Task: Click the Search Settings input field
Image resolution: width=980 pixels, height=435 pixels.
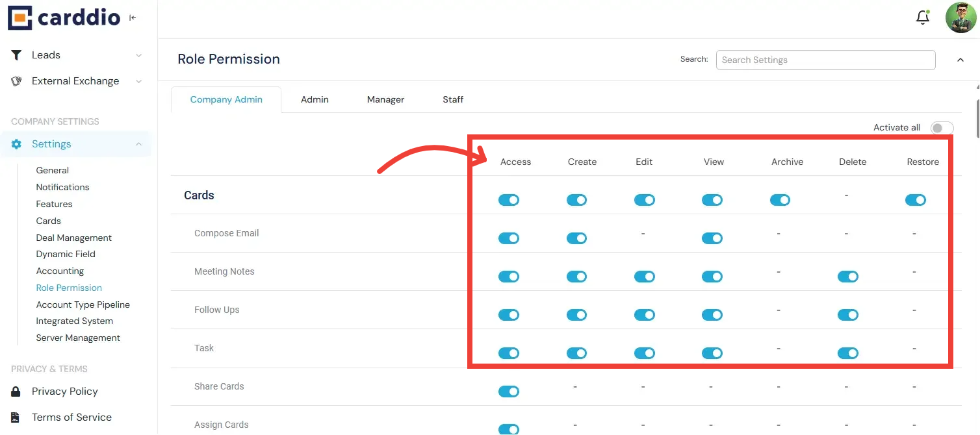Action: tap(825, 60)
